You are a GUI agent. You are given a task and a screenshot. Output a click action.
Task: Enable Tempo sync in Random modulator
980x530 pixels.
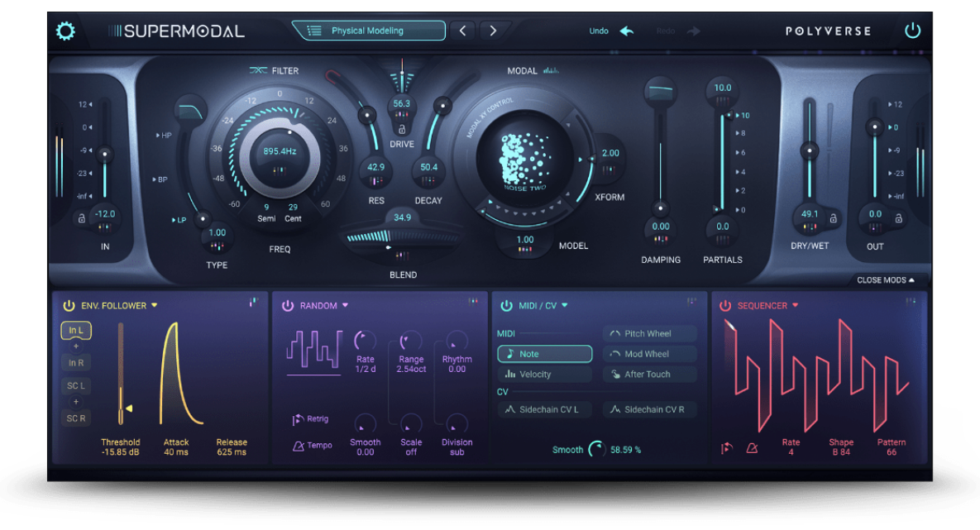point(313,445)
